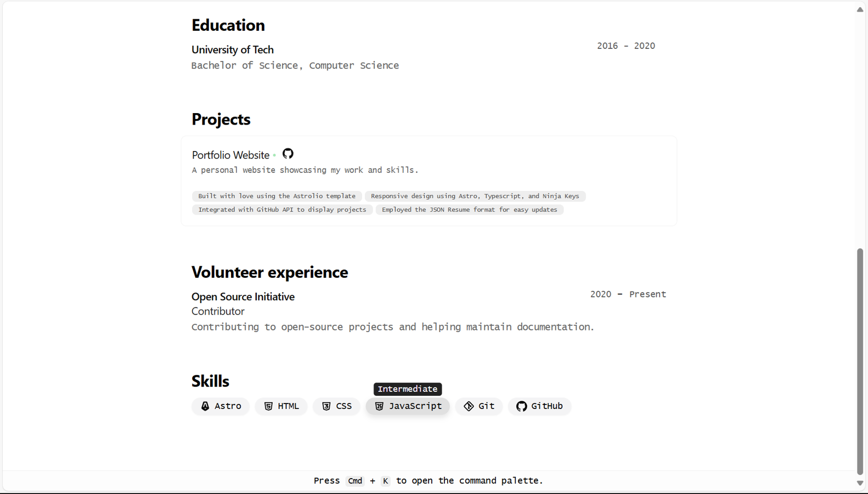Click the K key hint in footer
The height and width of the screenshot is (494, 868).
386,481
